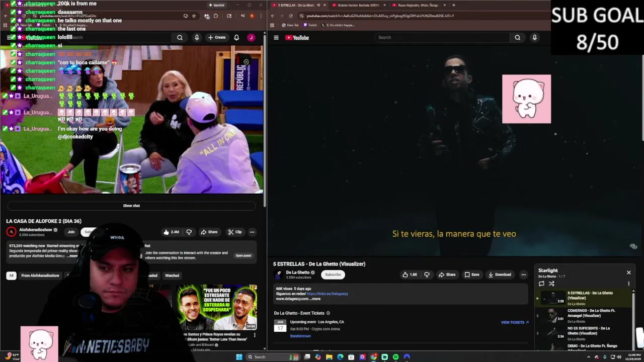Viewport: 644px width, 362px height.
Task: Start voice search in right YouTube window
Action: click(x=534, y=37)
